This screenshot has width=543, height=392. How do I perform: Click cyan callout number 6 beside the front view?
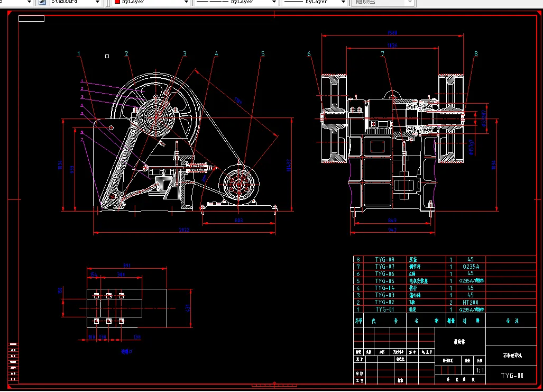[309, 54]
